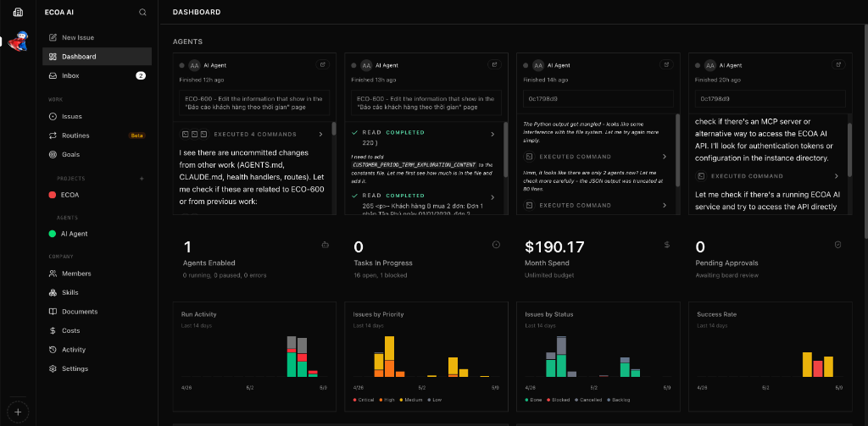This screenshot has width=868, height=426.
Task: Click the AA avatar on the 12h ago card
Action: click(194, 65)
